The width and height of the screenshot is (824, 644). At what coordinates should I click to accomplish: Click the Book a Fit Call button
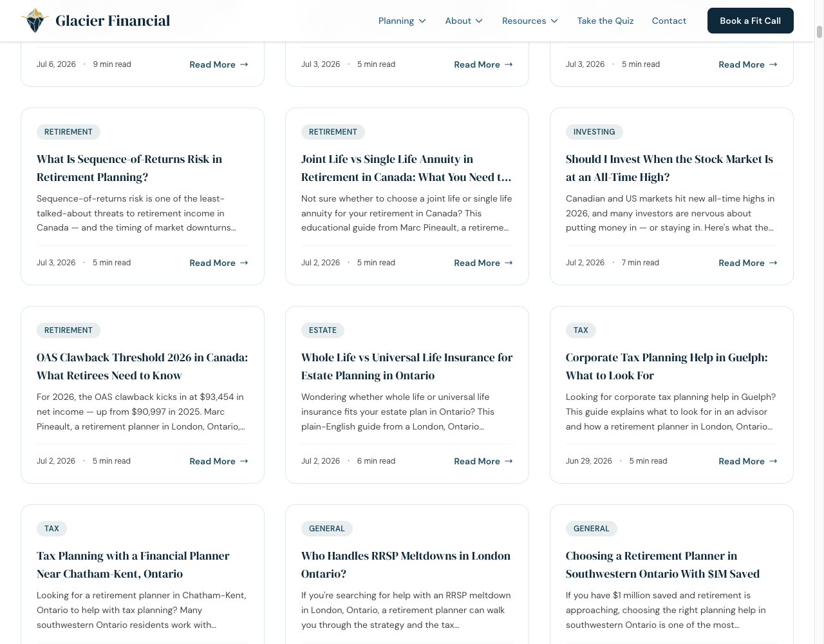(751, 21)
